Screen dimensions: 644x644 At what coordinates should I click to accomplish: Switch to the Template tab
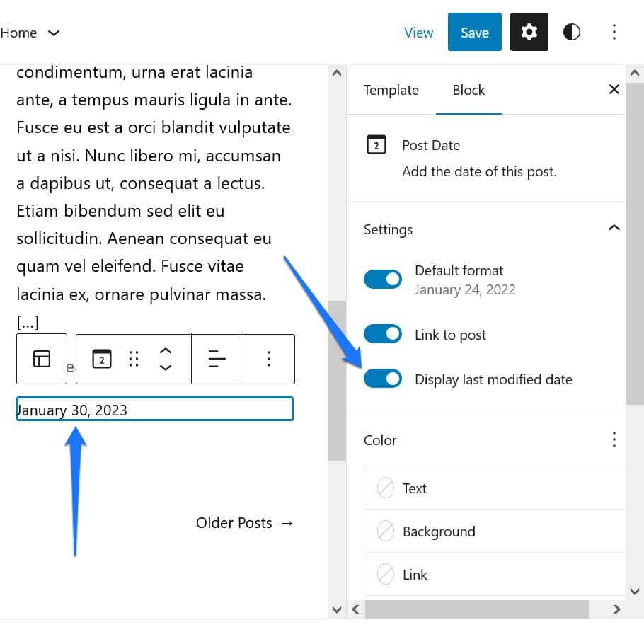click(391, 90)
